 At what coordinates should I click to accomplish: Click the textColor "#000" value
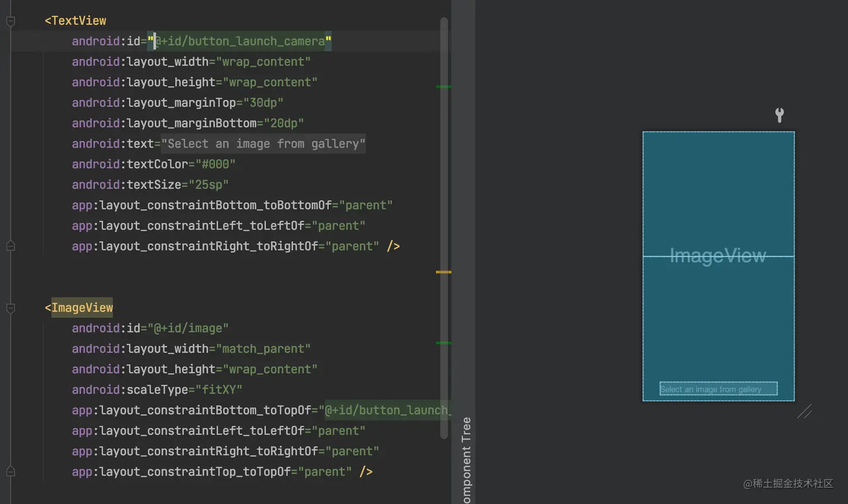[x=215, y=164]
